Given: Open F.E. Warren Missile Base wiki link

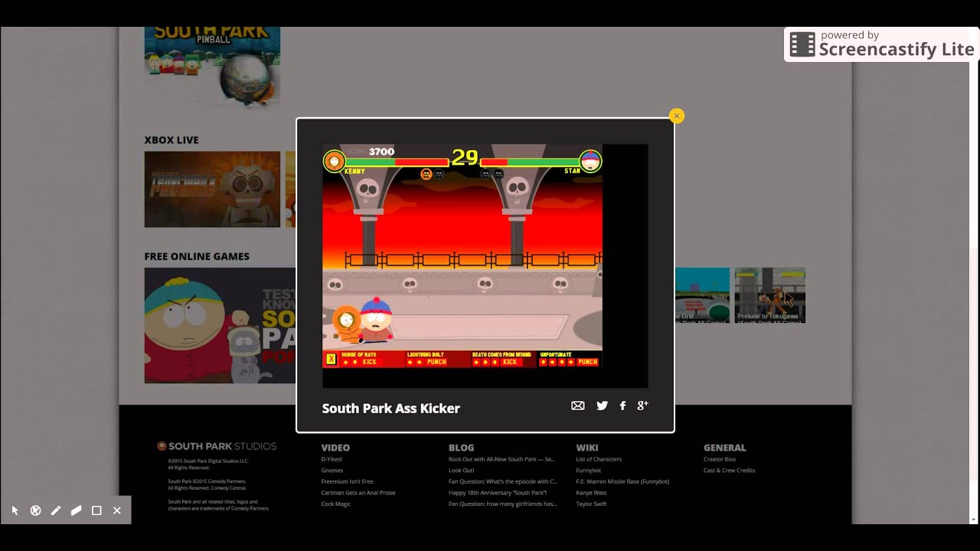Looking at the screenshot, I should (622, 481).
